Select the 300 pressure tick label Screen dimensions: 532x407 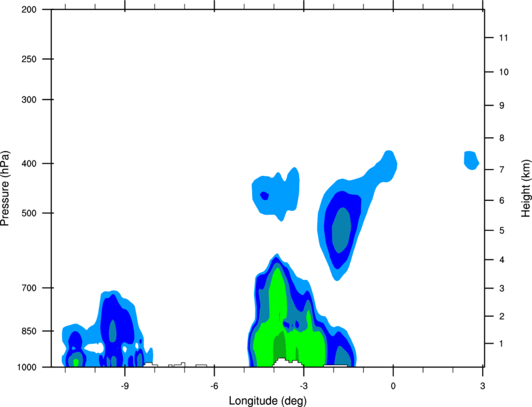click(29, 100)
